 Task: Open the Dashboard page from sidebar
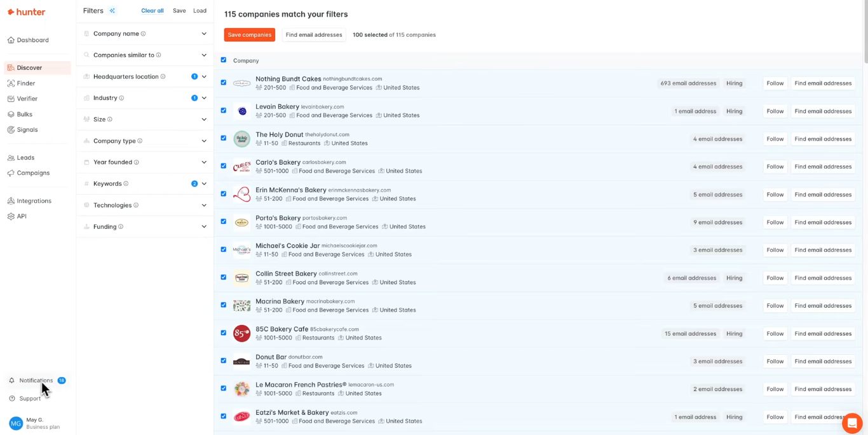point(32,40)
